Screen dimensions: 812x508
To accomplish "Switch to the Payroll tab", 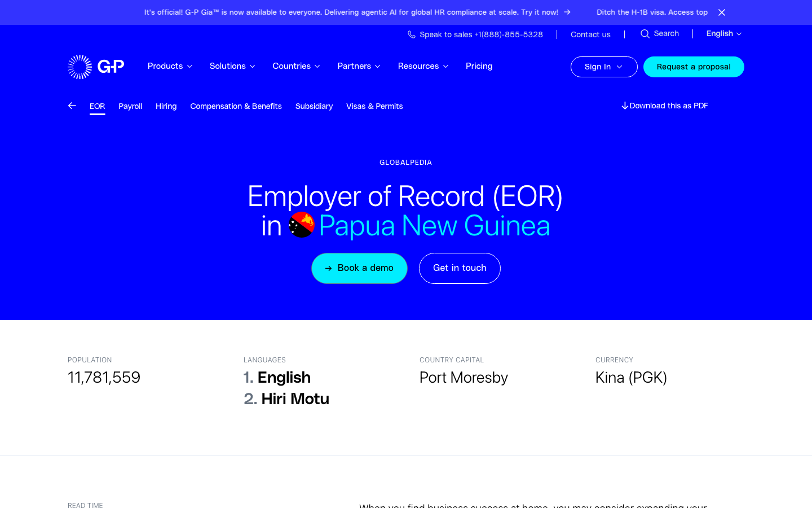I will point(130,106).
